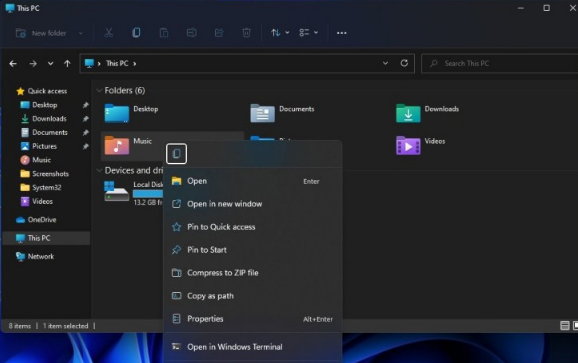Go up one level with up arrow

coord(67,64)
